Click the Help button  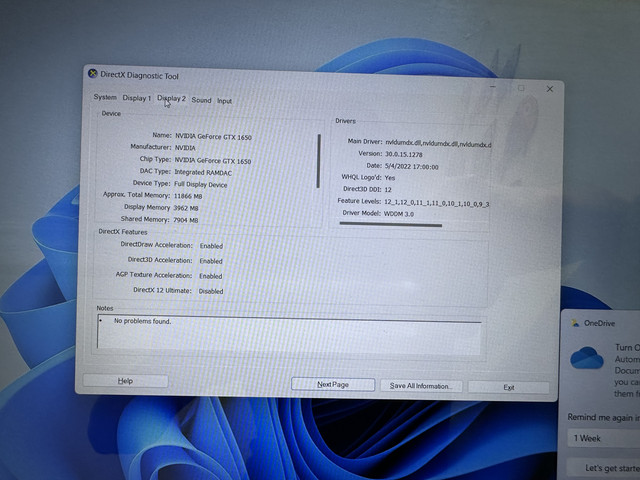point(125,381)
